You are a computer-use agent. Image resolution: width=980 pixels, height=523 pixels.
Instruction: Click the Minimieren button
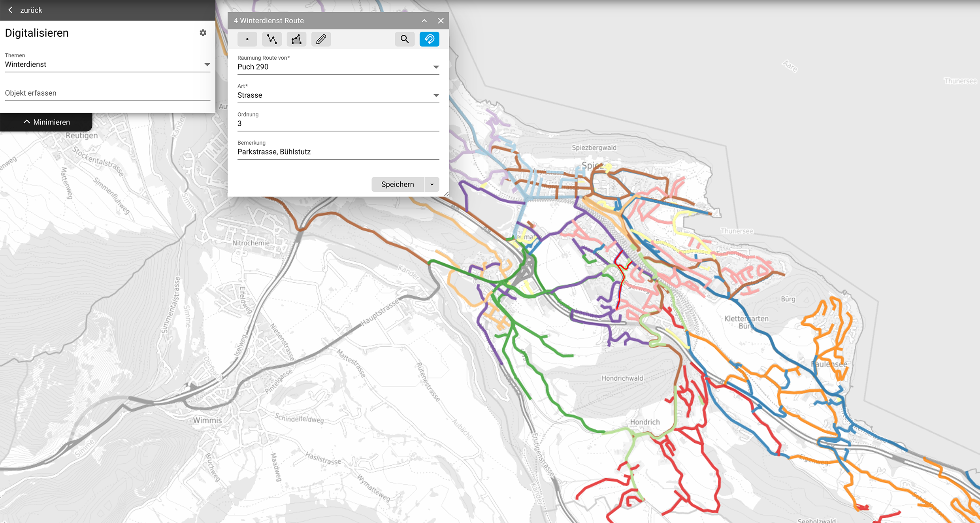[x=46, y=122]
